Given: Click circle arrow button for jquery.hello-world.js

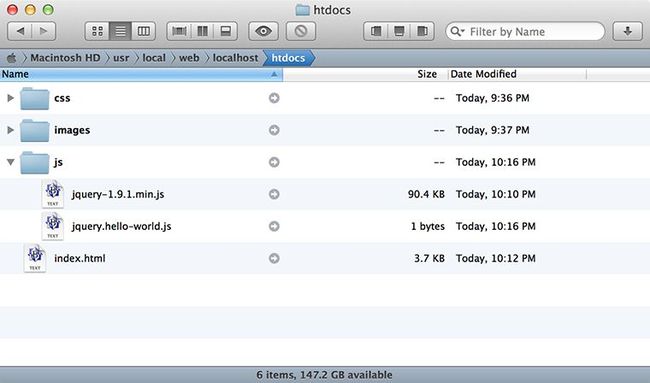Looking at the screenshot, I should [274, 226].
